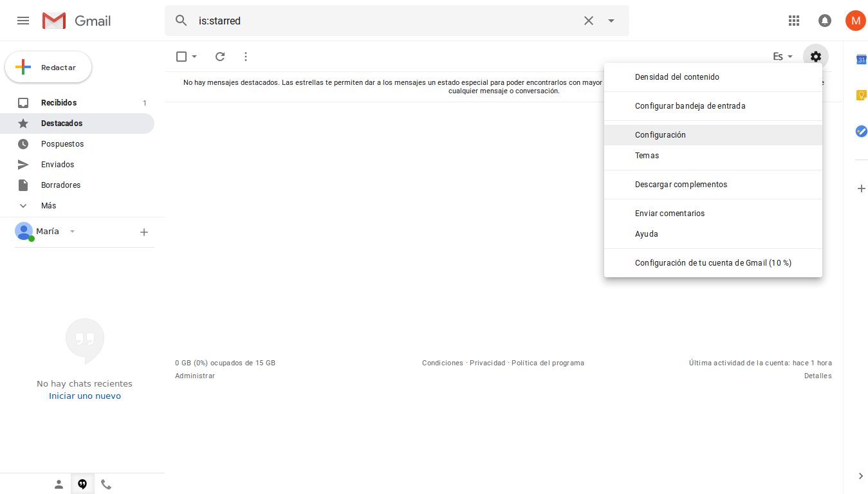Open the María account dropdown
Screen dimensions: 868x494
71,231
